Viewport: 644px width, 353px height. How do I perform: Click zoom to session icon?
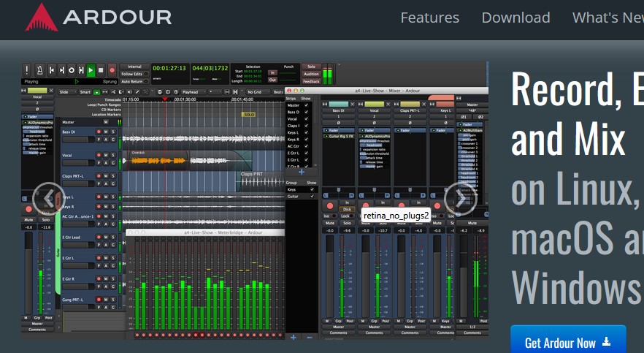(176, 92)
